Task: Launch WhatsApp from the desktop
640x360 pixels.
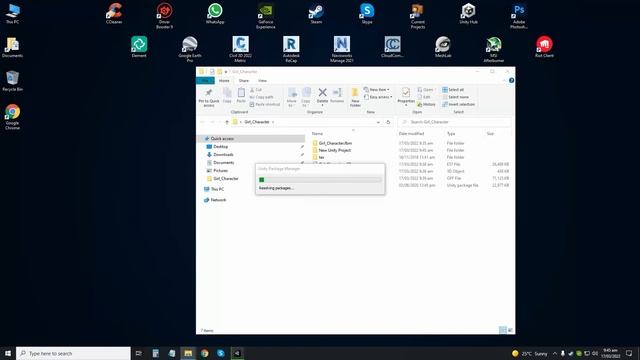Action: [215, 13]
